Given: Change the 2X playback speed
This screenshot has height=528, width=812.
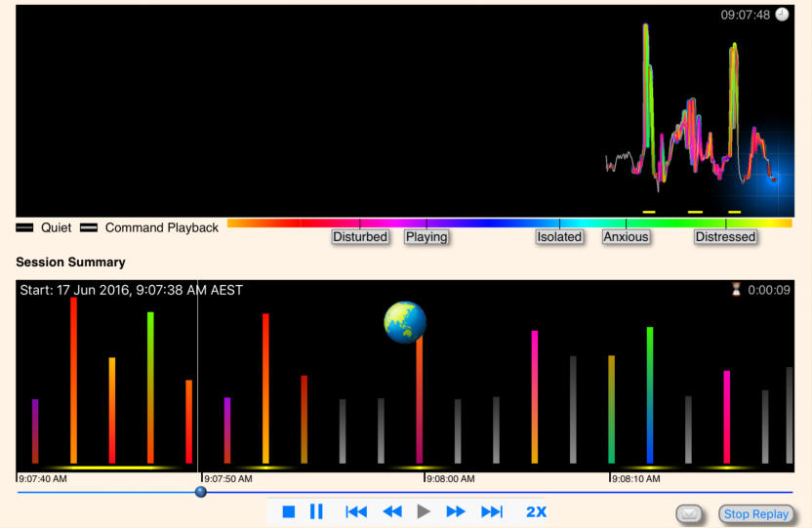Looking at the screenshot, I should (536, 511).
